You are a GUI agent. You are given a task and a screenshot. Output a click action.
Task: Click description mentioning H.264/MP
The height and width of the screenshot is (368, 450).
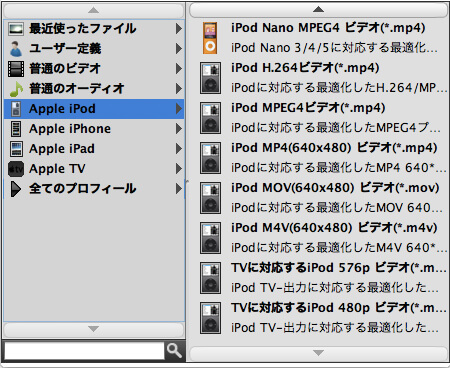click(x=339, y=88)
